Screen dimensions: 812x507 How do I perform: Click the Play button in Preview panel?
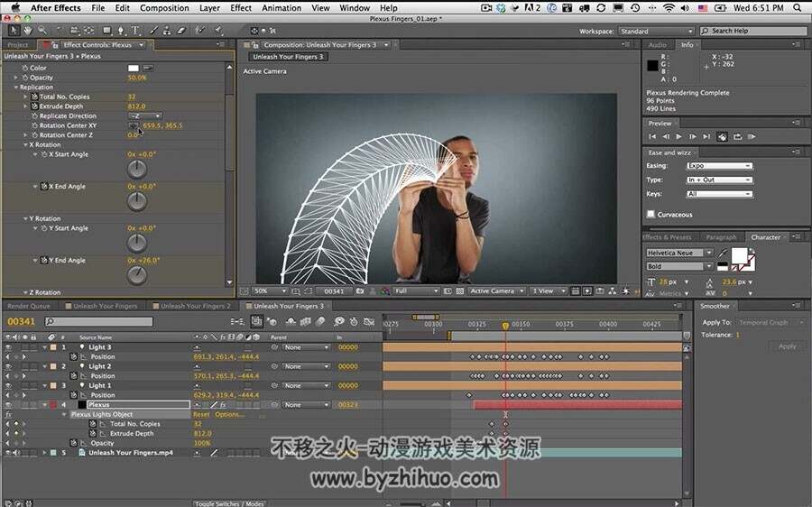tap(678, 137)
